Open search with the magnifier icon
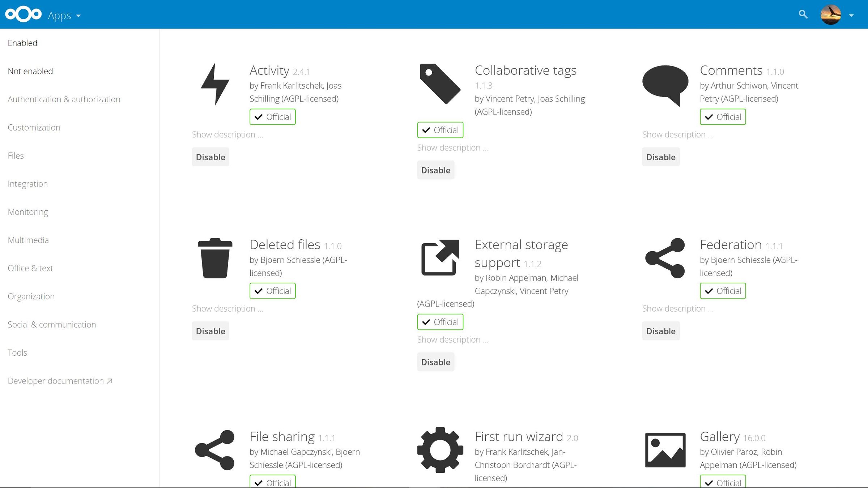 [803, 14]
